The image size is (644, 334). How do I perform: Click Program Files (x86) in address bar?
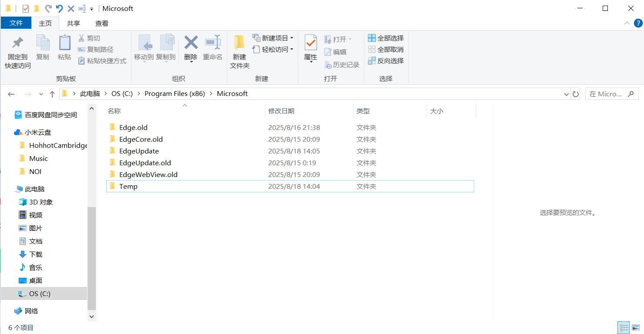click(175, 94)
